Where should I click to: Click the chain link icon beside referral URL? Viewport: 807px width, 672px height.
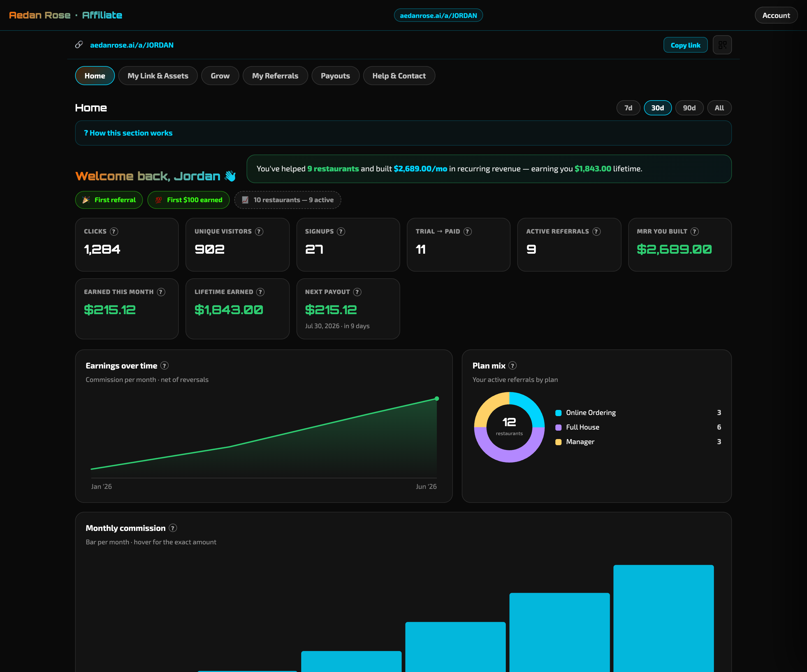(x=79, y=45)
